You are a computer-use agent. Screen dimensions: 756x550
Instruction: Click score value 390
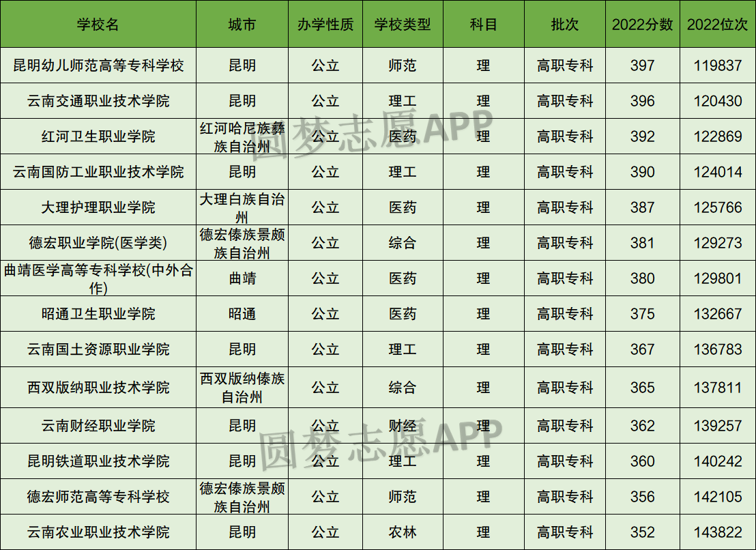coord(642,172)
